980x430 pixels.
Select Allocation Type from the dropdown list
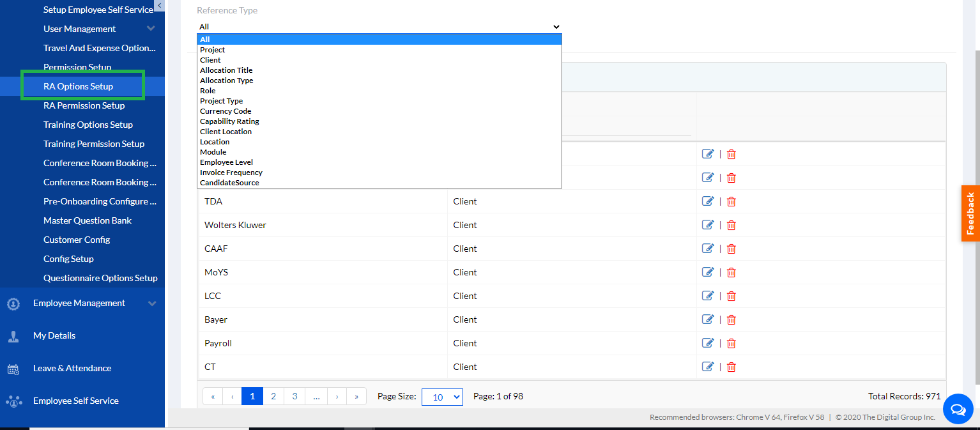click(227, 81)
